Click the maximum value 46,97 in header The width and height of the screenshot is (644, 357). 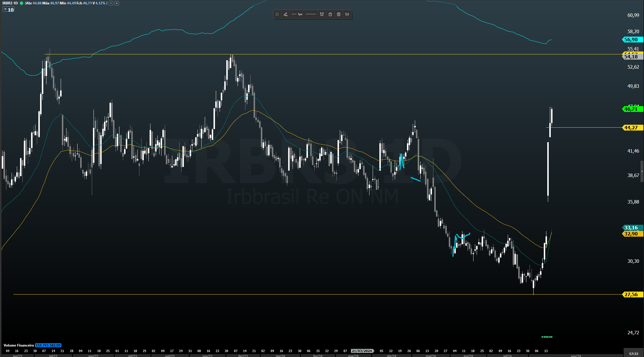pos(55,3)
